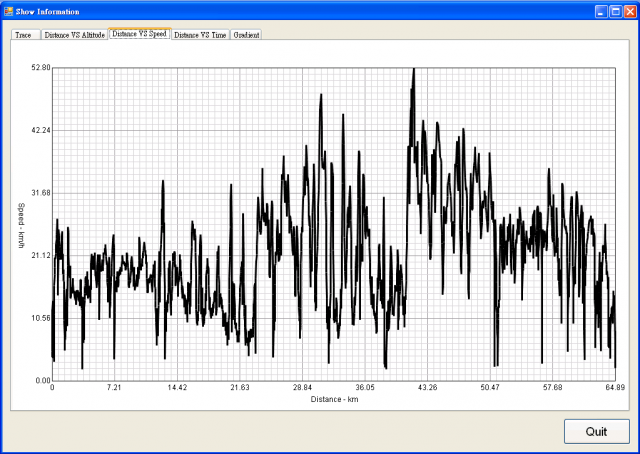
Task: Click the 0.00 speed axis label
Action: (43, 381)
